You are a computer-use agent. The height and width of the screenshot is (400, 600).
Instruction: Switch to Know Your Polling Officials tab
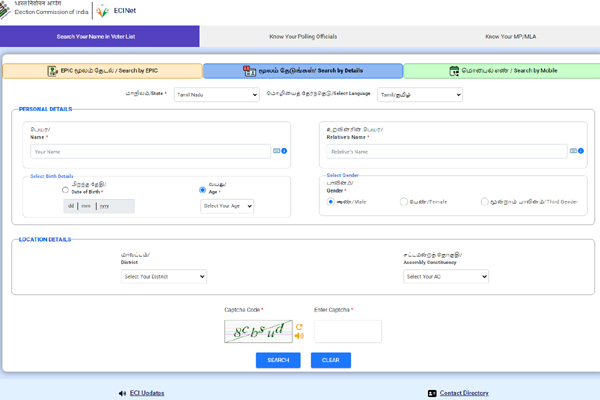(299, 36)
